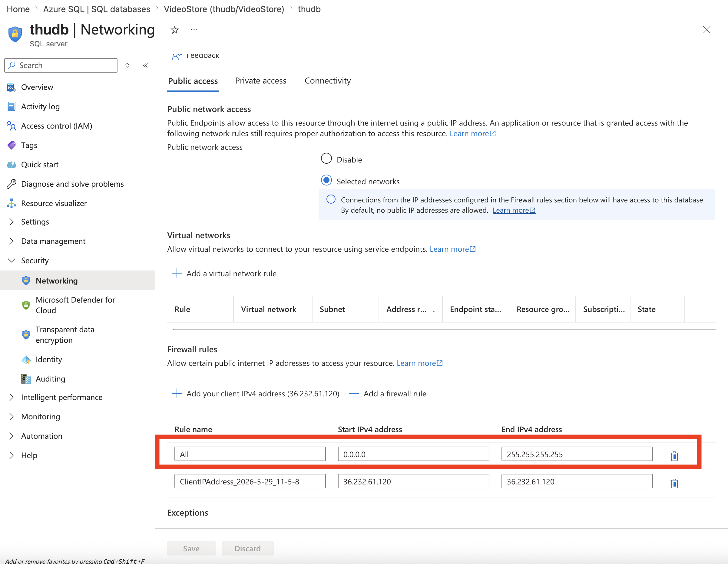Switch to the Private access tab
This screenshot has width=728, height=564.
261,81
